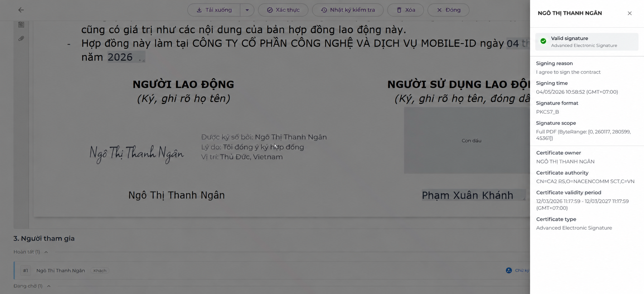Open the document pages sidebar icon
The width and height of the screenshot is (644, 294).
click(x=21, y=25)
